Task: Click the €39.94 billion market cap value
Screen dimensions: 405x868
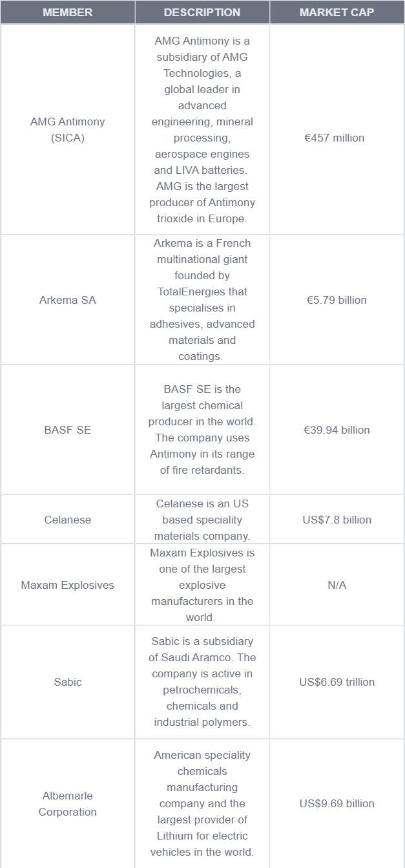Action: coord(337,430)
